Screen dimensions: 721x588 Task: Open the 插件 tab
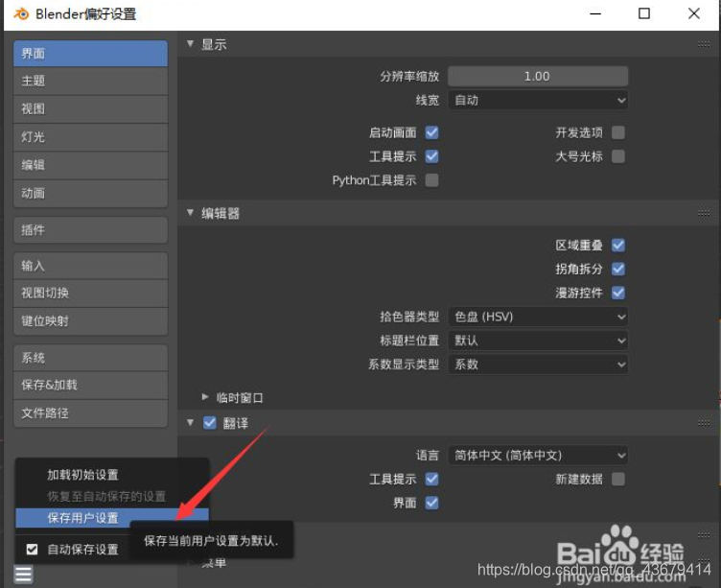coord(90,230)
